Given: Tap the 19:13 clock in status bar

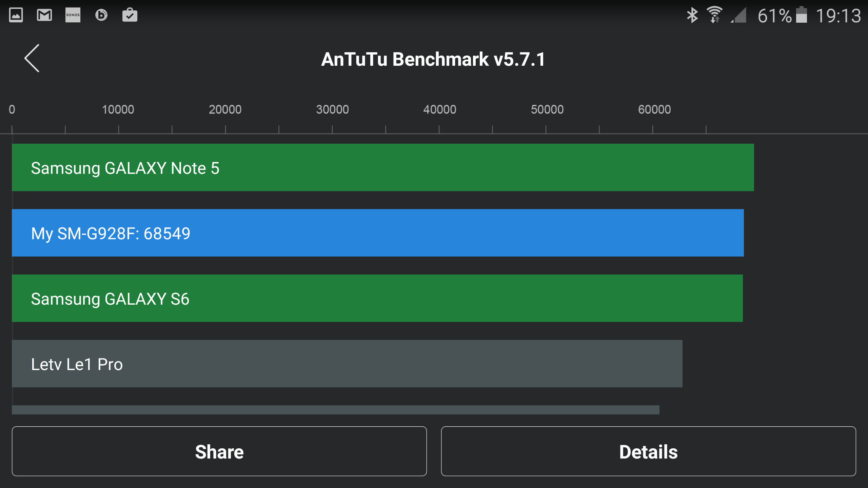Looking at the screenshot, I should pos(838,16).
